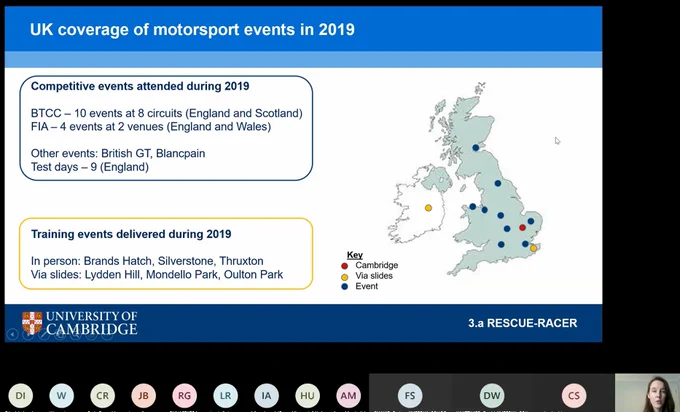680x412 pixels.
Task: Click the underlined 'Key' legend heading
Action: point(355,255)
